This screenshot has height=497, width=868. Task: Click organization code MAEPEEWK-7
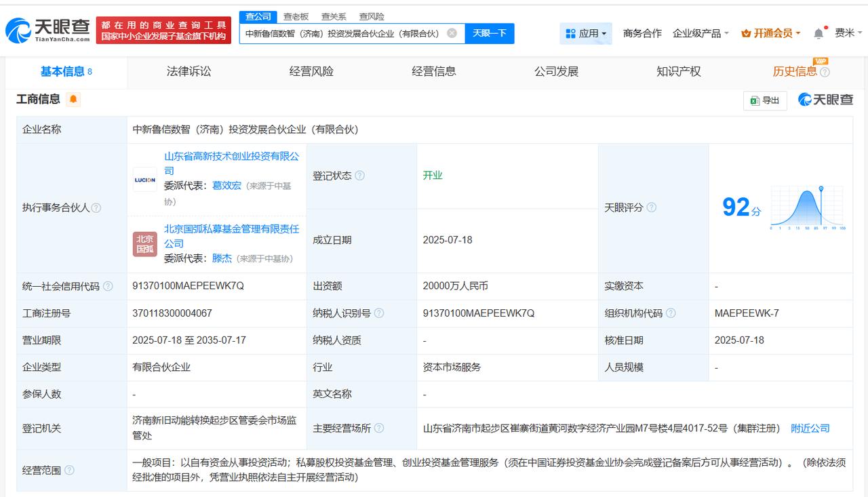pos(747,313)
